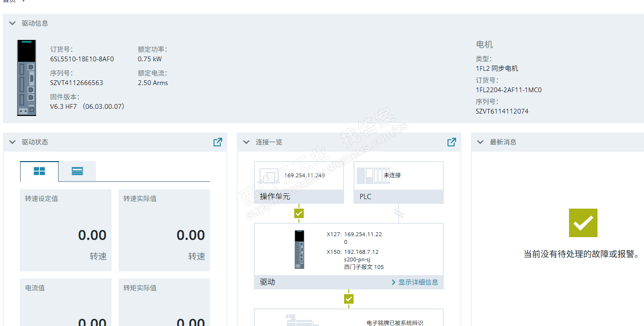Switch to list view tab
The image size is (644, 326).
click(x=77, y=172)
